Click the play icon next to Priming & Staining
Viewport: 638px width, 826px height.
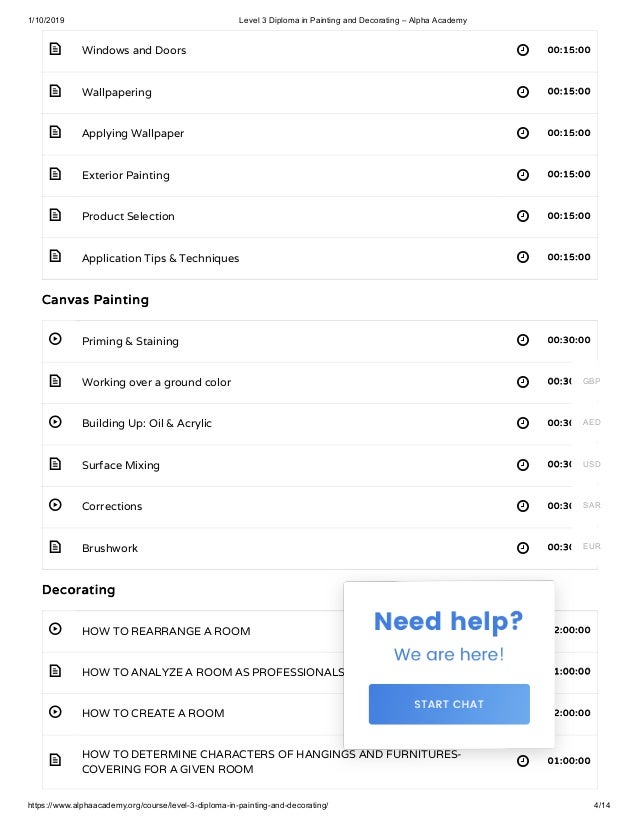(55, 339)
